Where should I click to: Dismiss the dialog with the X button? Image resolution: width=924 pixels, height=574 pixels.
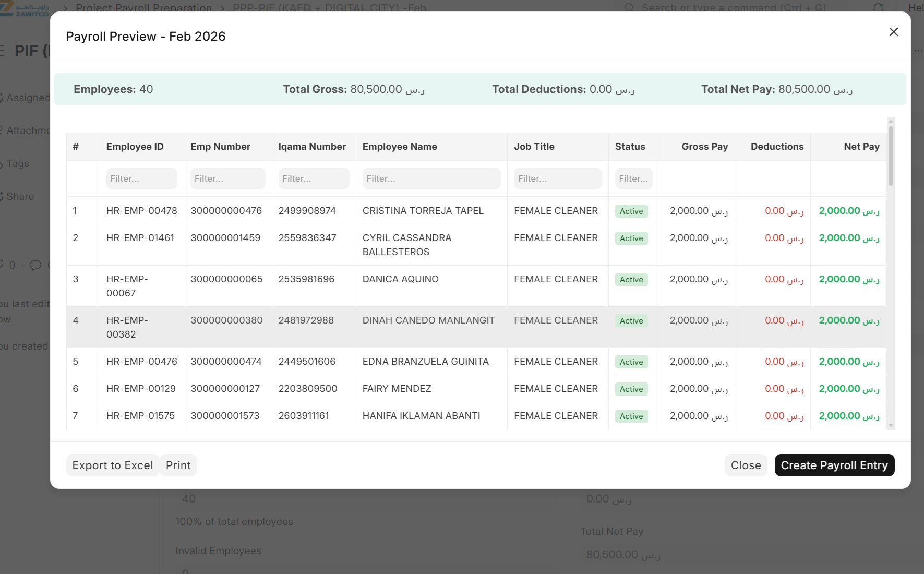coord(894,32)
